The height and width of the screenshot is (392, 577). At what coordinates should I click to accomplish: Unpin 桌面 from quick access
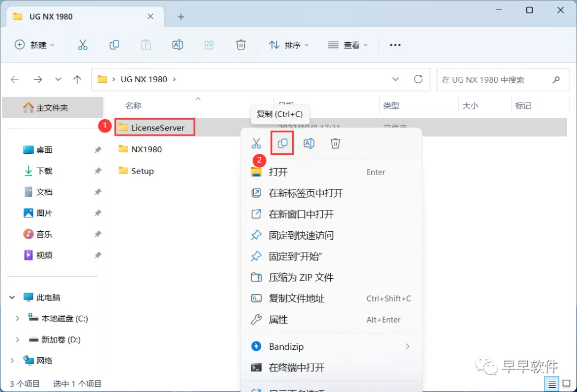(x=98, y=150)
